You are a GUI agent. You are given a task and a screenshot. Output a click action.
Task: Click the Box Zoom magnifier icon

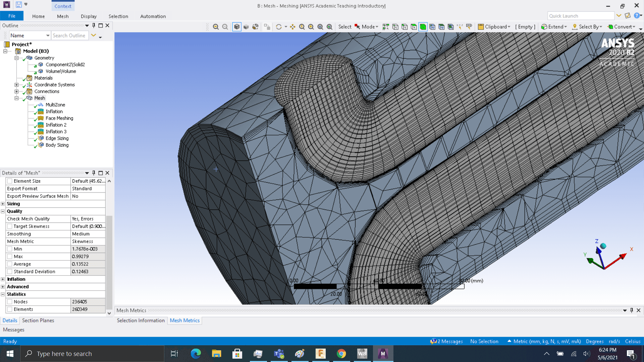[311, 27]
